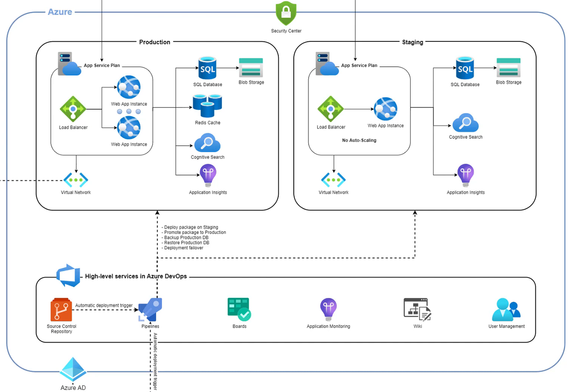Enable the No Auto-Scaling setting
The width and height of the screenshot is (568, 392).
point(359,140)
